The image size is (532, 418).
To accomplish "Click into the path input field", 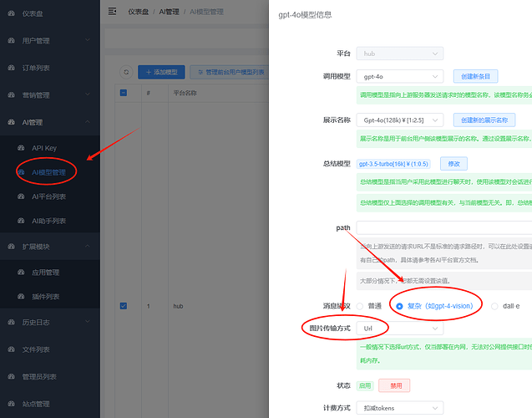I will pyautogui.click(x=444, y=228).
